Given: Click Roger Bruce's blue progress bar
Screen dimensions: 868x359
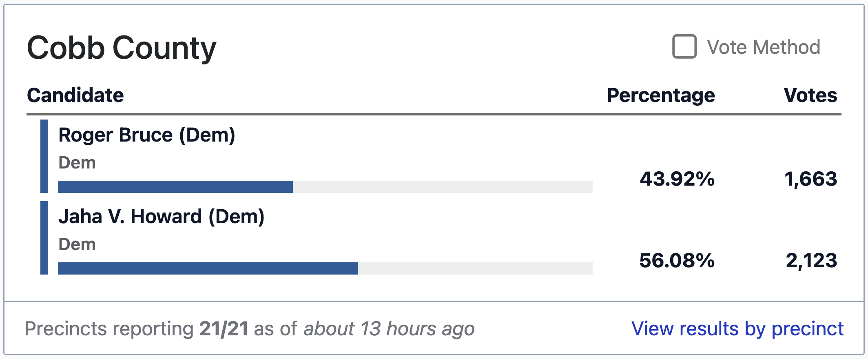Looking at the screenshot, I should point(175,187).
